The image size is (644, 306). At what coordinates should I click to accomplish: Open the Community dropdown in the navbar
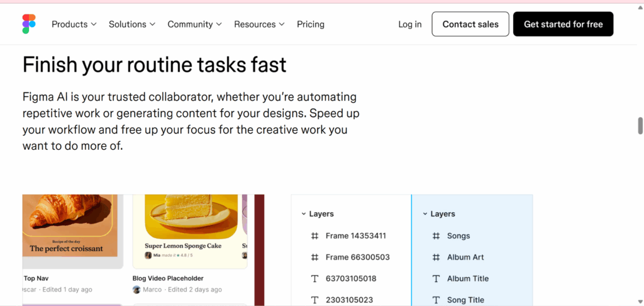pos(194,24)
